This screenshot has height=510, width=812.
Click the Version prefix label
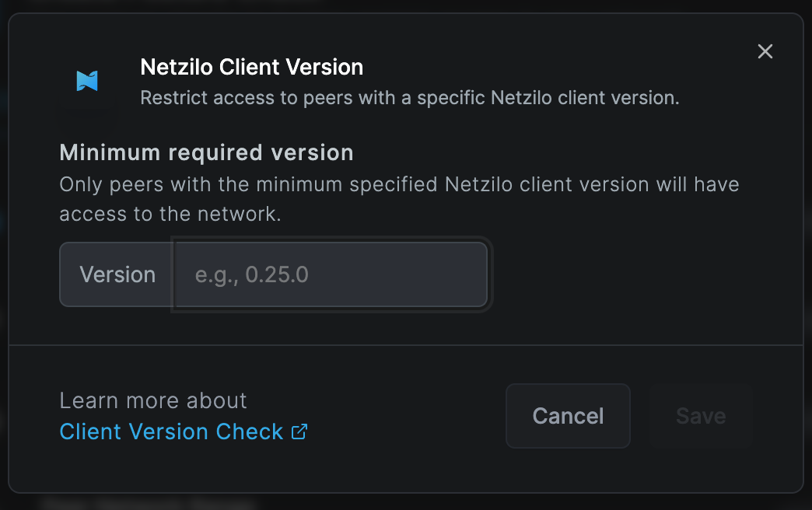point(117,274)
